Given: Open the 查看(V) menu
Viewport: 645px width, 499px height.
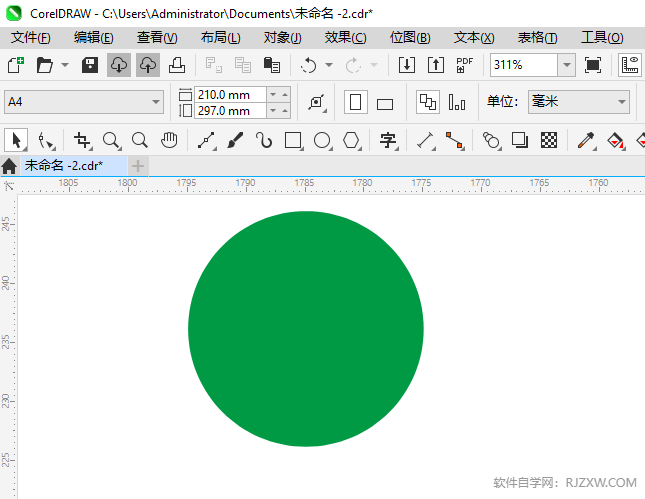Looking at the screenshot, I should [x=157, y=38].
